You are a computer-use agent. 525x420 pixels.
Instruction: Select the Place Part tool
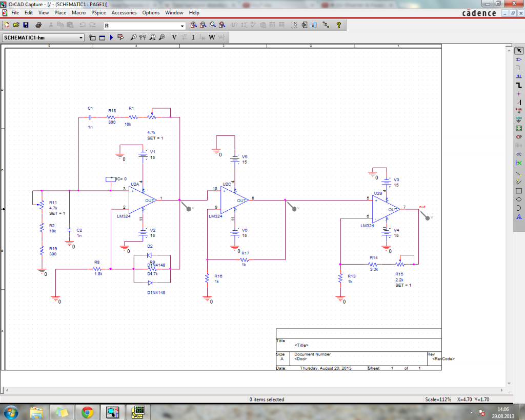(x=519, y=59)
